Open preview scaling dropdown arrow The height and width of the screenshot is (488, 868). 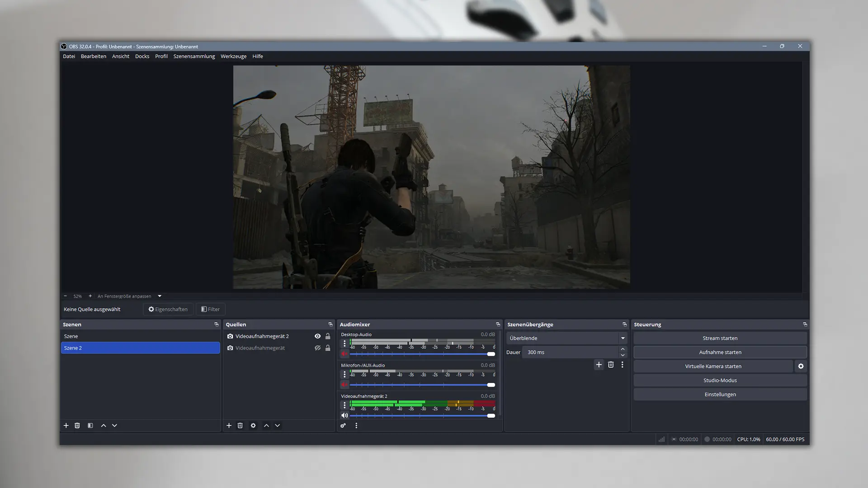pyautogui.click(x=160, y=296)
